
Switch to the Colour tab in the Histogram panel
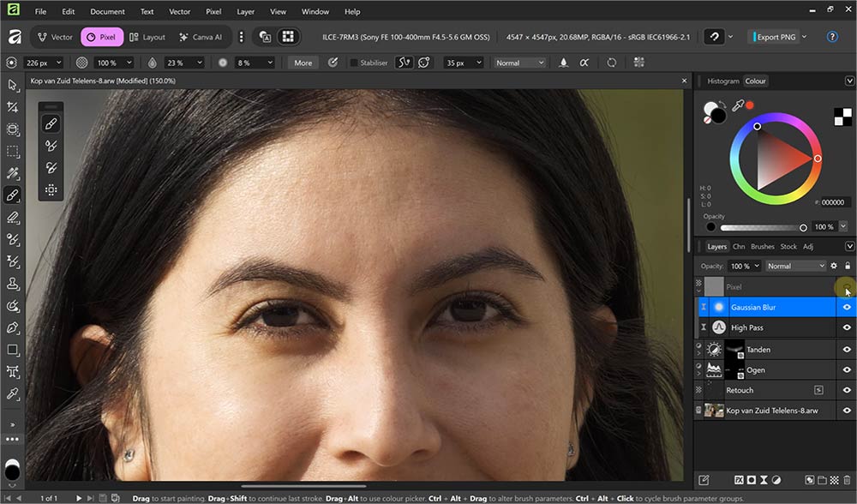point(755,81)
